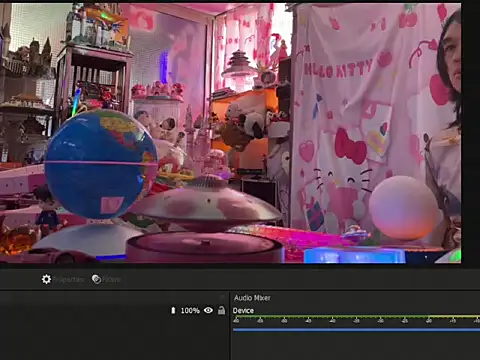Adjust the Device volume slider
This screenshot has height=360, width=480.
[x=356, y=330]
